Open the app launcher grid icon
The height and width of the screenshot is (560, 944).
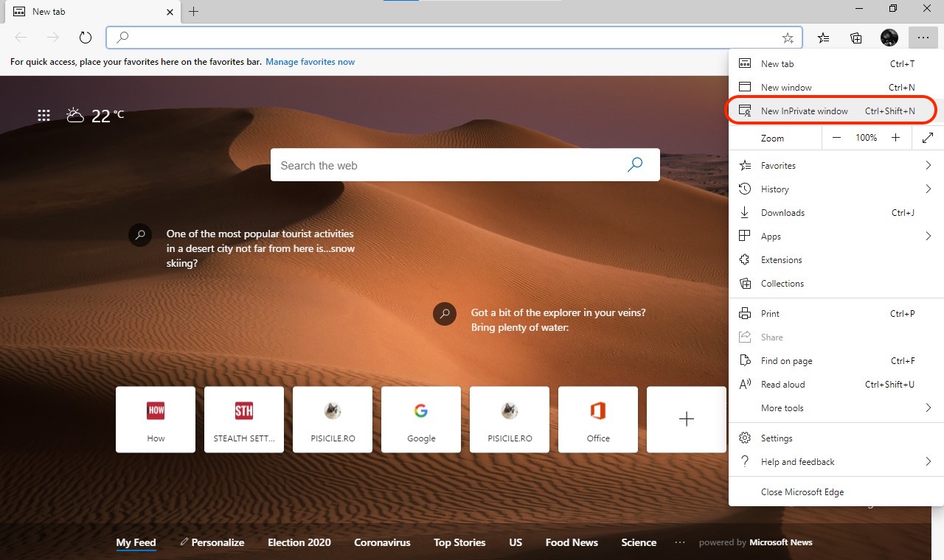pyautogui.click(x=44, y=115)
